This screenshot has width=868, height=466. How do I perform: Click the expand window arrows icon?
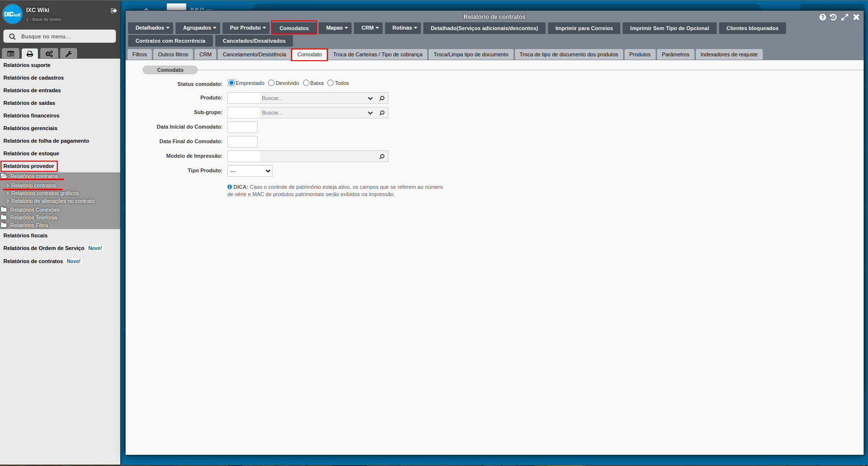[845, 17]
